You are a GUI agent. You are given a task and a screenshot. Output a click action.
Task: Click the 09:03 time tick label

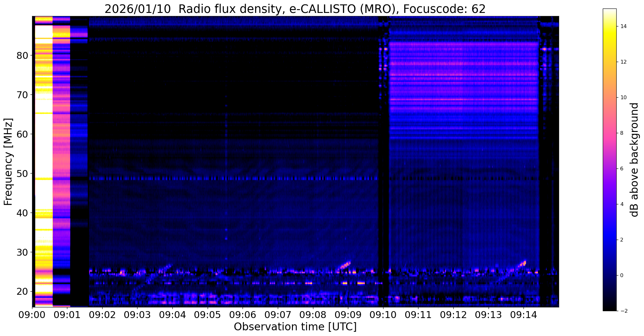137,314
